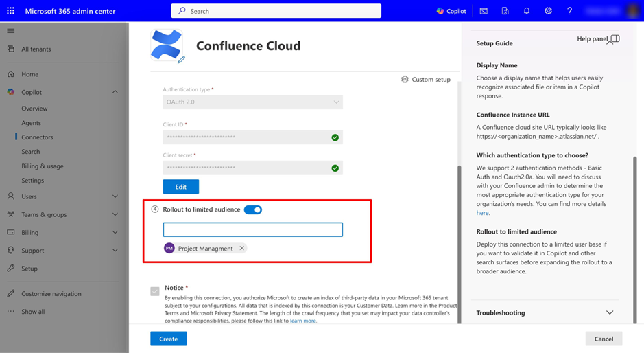Screen dimensions: 644x353
Task: Open Copilot Search settings page
Action: coord(31,151)
